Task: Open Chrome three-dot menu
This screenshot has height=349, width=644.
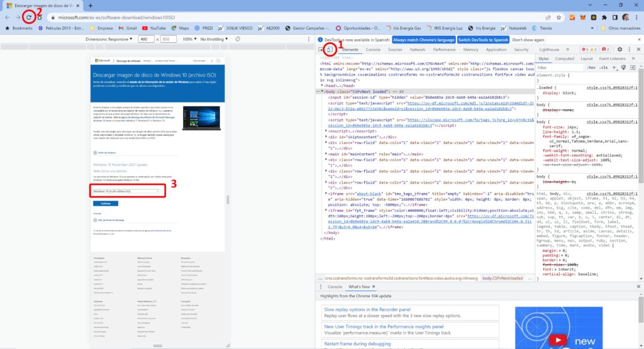Action: [636, 17]
